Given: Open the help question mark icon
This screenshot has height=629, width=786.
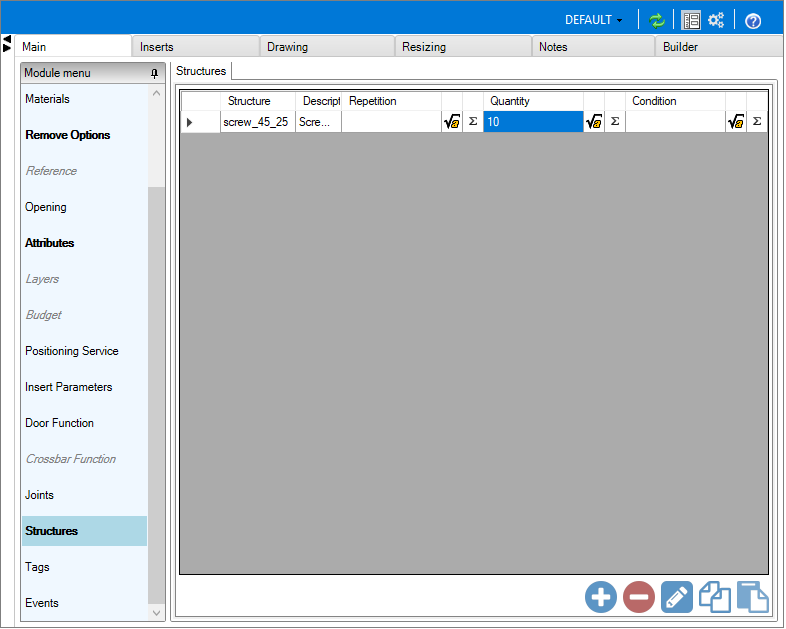Looking at the screenshot, I should tap(752, 21).
